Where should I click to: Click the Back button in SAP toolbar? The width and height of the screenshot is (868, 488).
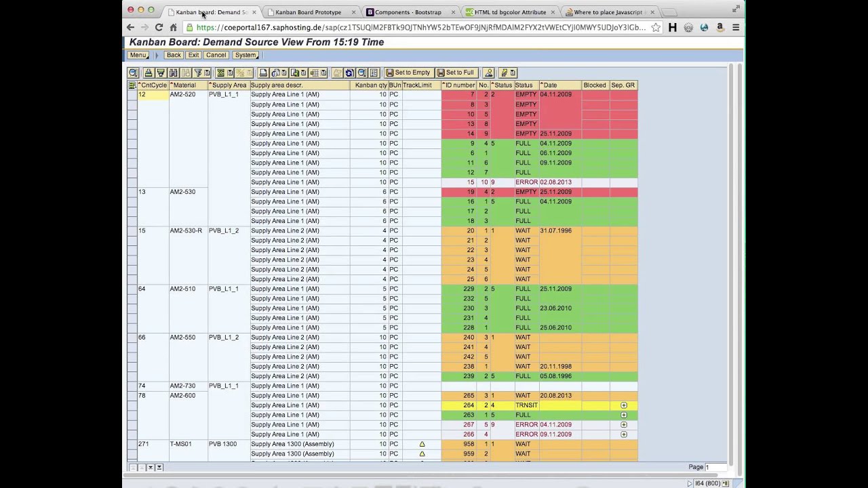click(x=174, y=55)
